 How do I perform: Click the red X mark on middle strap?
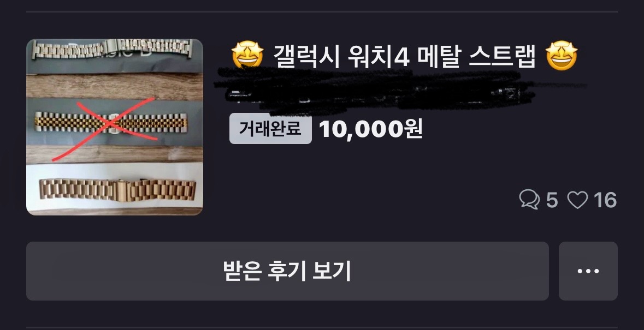coord(105,129)
